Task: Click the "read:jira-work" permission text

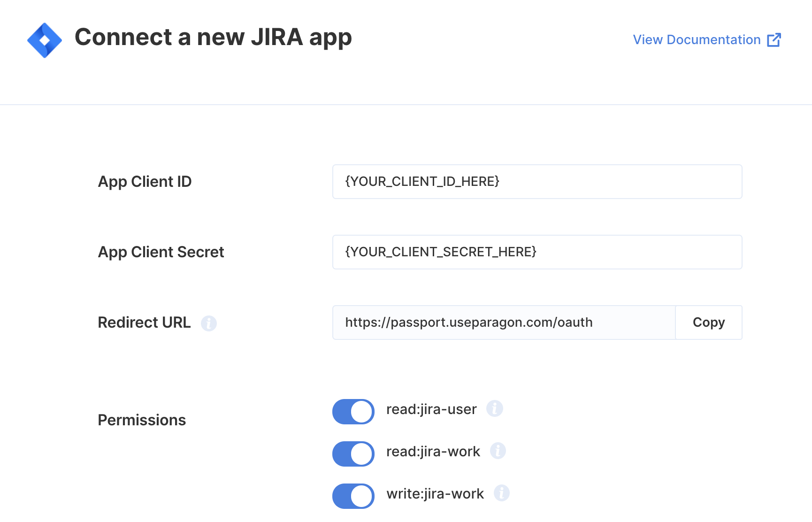Action: point(433,452)
